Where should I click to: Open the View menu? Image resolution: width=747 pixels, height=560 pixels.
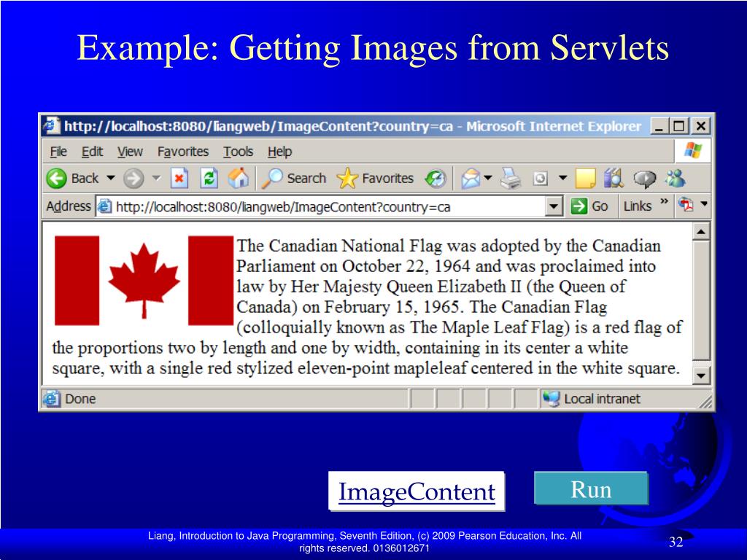tap(130, 152)
